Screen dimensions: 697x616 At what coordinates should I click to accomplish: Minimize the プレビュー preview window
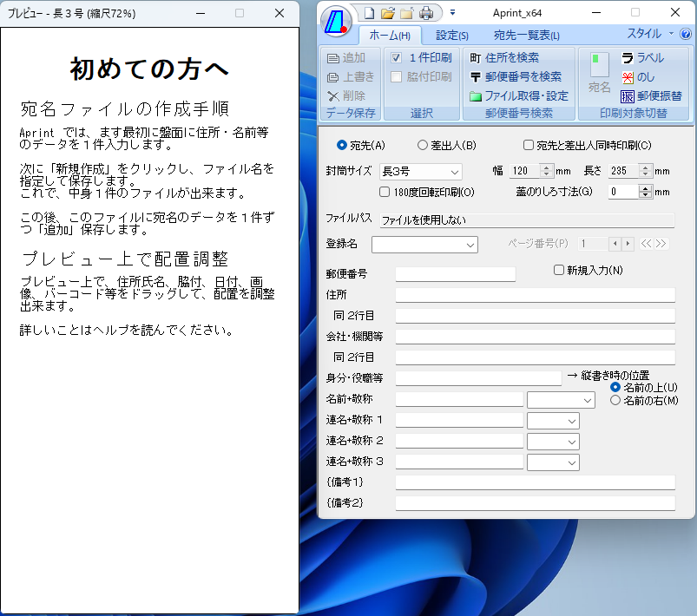click(x=201, y=13)
